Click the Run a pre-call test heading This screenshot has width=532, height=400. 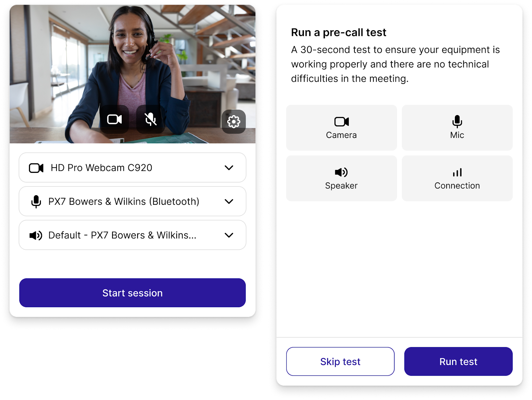click(338, 33)
